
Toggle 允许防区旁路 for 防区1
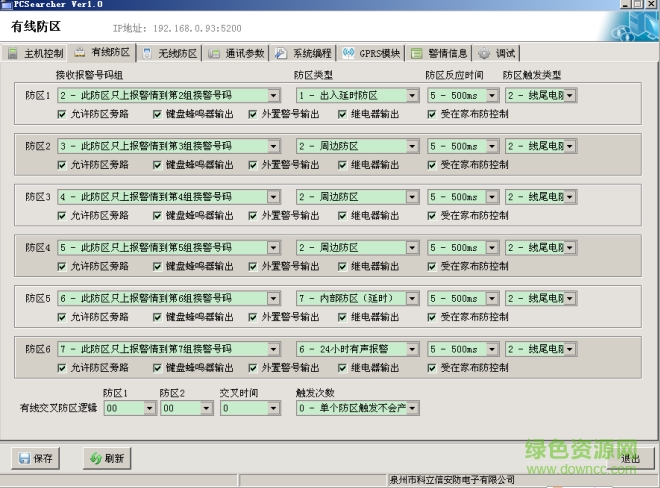click(63, 114)
